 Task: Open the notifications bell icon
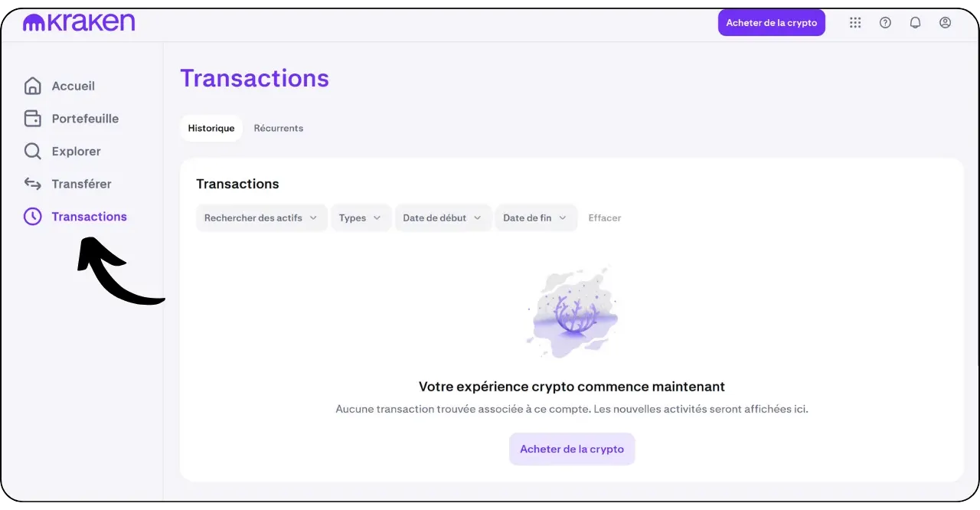pyautogui.click(x=915, y=23)
